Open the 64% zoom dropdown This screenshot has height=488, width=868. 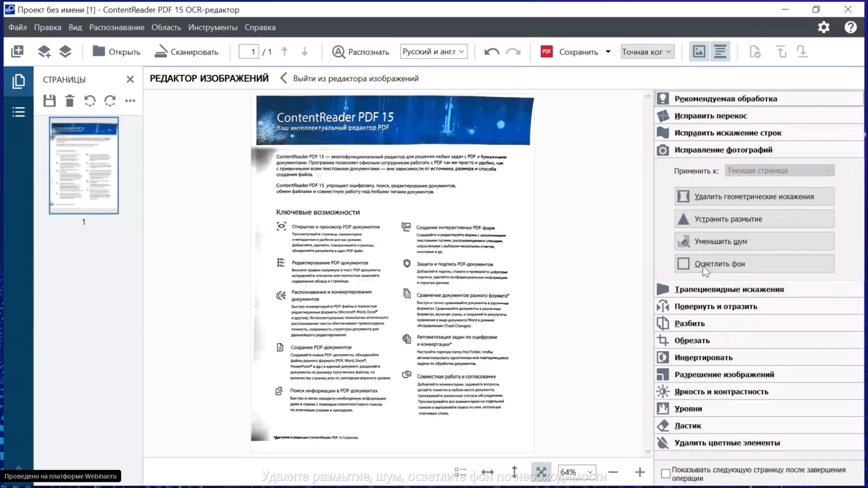coord(577,472)
